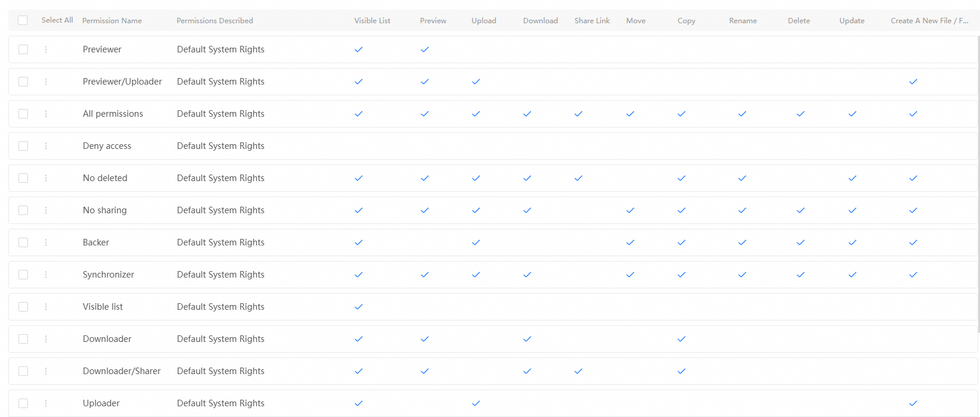Select the Deny access permission name
This screenshot has height=417, width=980.
107,146
